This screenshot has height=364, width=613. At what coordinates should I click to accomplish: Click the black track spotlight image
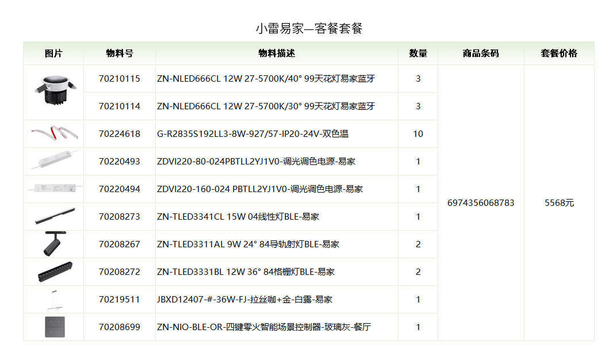[52, 244]
